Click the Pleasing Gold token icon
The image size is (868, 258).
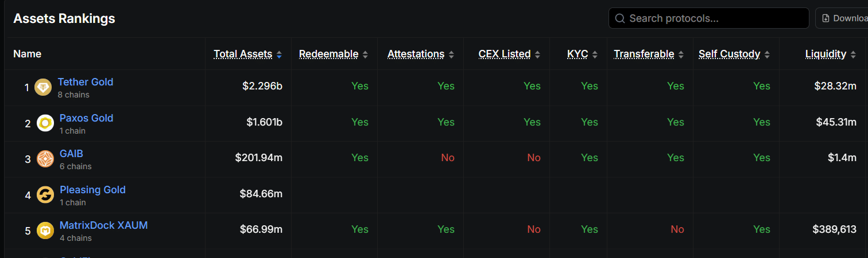(x=45, y=195)
